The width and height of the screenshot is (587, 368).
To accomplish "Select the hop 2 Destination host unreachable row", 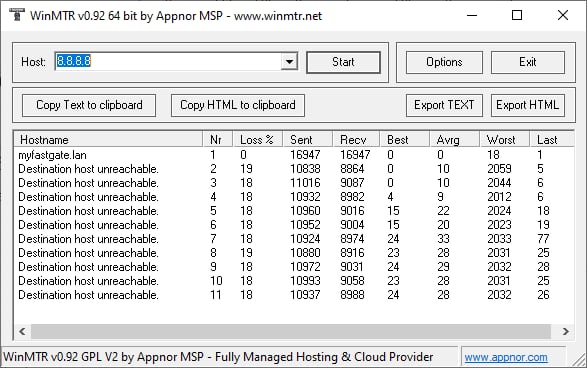I will coord(294,169).
